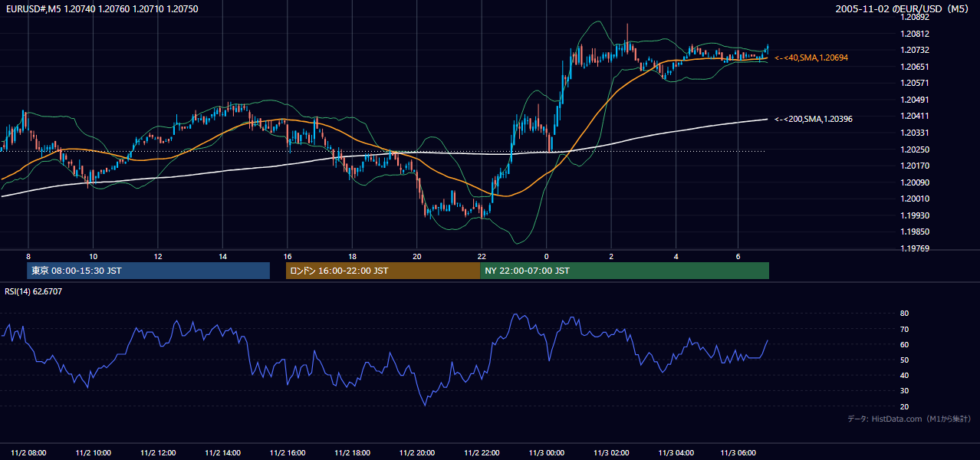Click price axis label 1.20812
The height and width of the screenshot is (460, 980).
tap(915, 34)
